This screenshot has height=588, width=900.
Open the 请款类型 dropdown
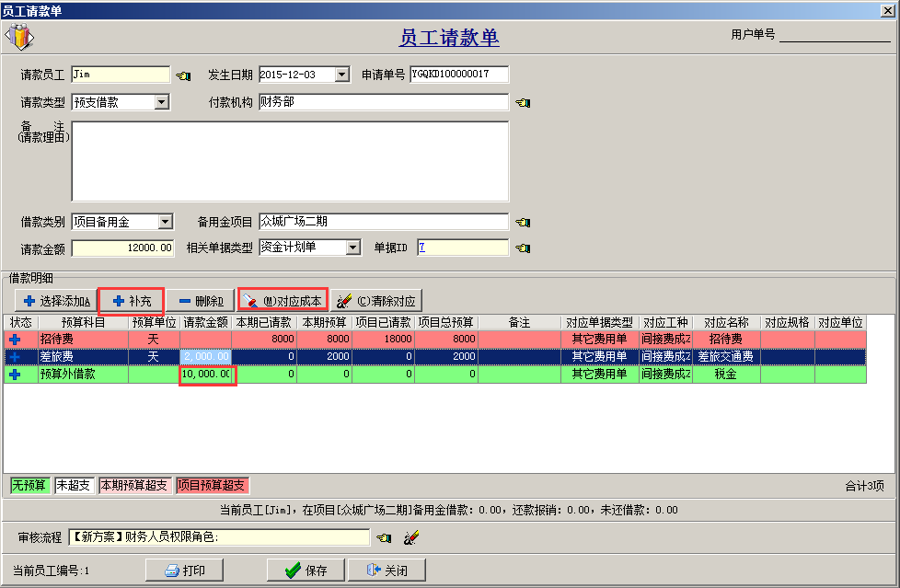pos(163,102)
